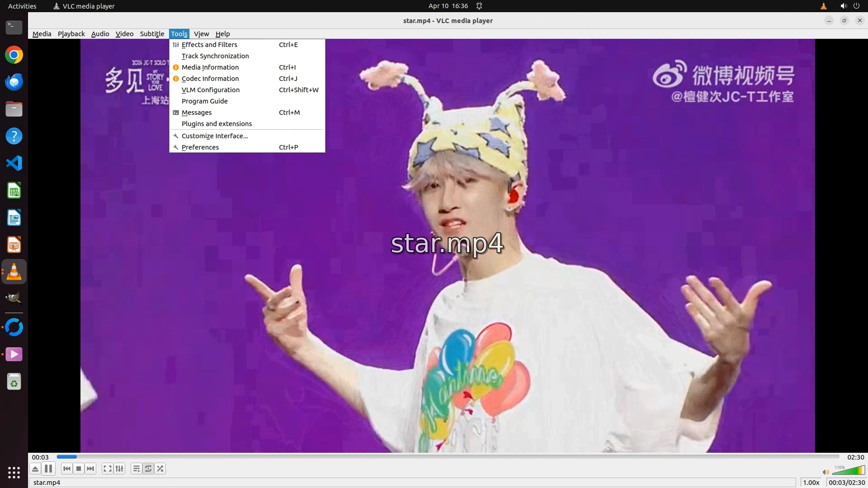Show extended settings equalizer icon
Screen dimensions: 868x488
tap(119, 469)
